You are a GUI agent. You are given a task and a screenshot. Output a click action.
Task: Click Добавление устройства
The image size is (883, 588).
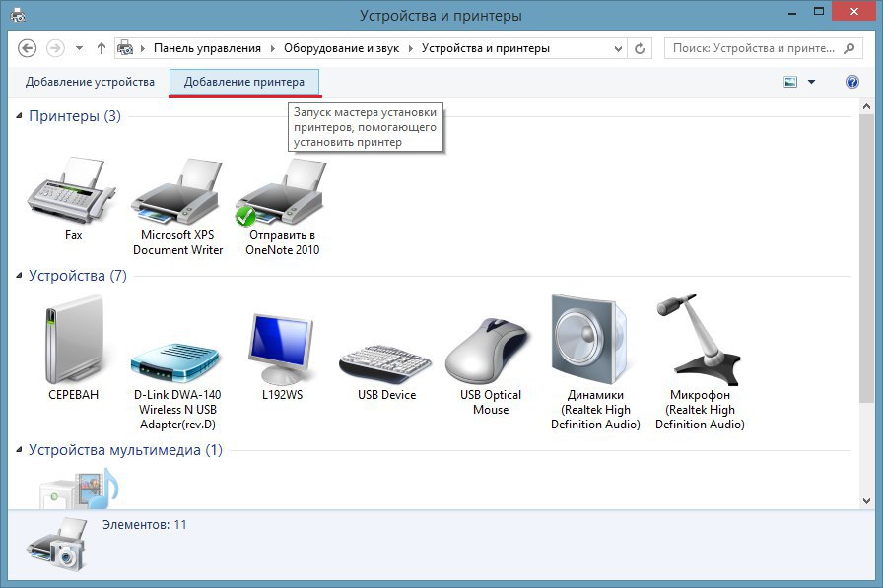coord(90,82)
